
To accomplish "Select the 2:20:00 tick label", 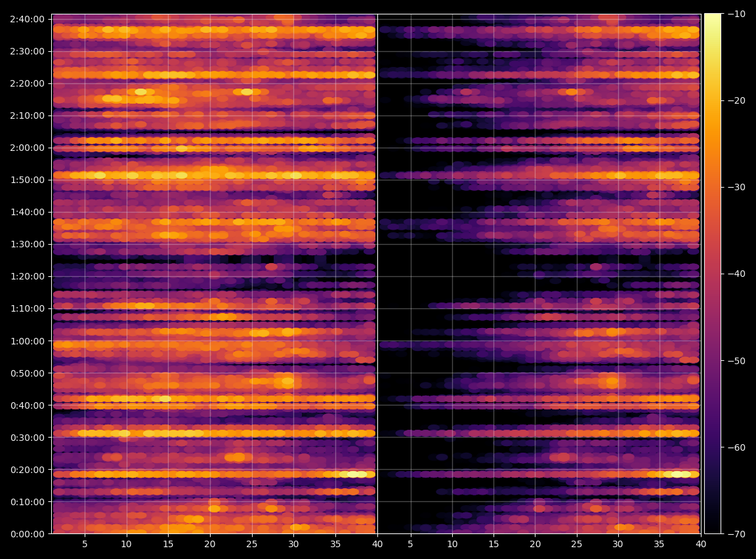I will point(28,83).
